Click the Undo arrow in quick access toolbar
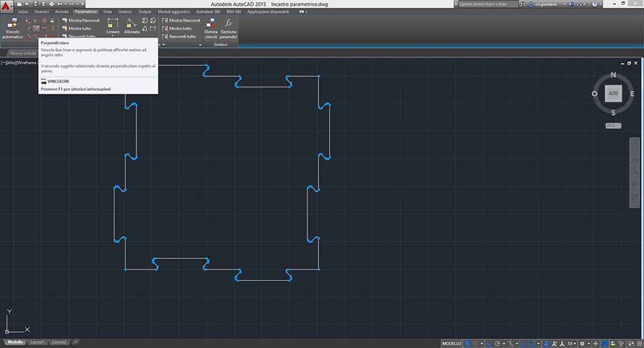 [60, 4]
